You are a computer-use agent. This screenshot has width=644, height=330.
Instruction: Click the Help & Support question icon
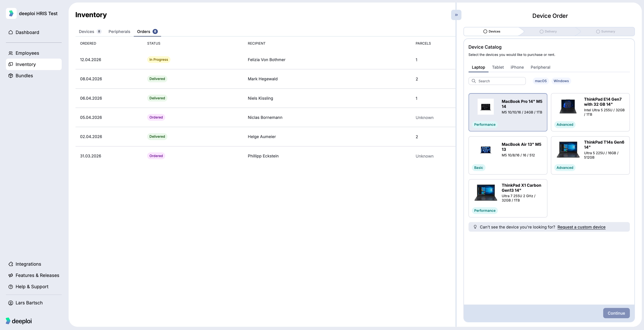[10, 287]
